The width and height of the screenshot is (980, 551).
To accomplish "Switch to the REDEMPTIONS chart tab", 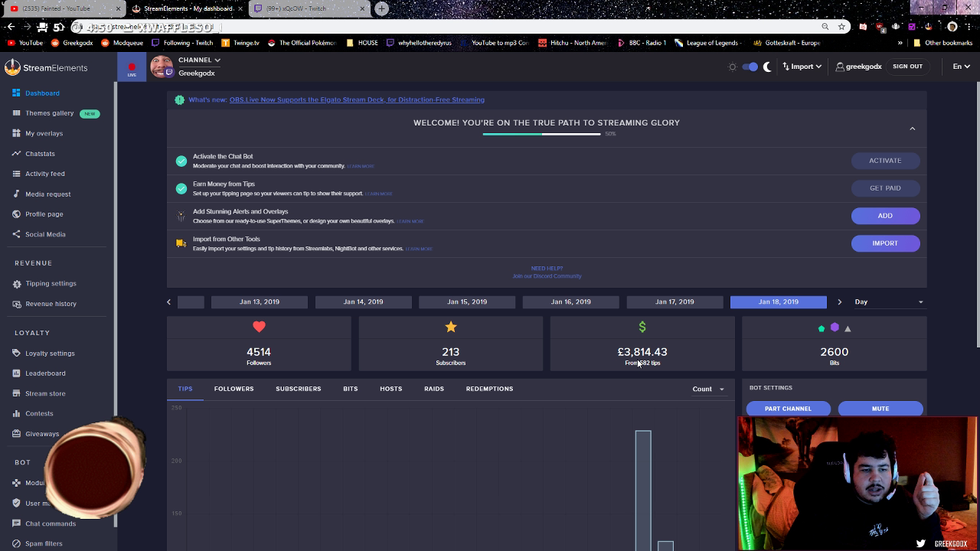I will tap(489, 389).
